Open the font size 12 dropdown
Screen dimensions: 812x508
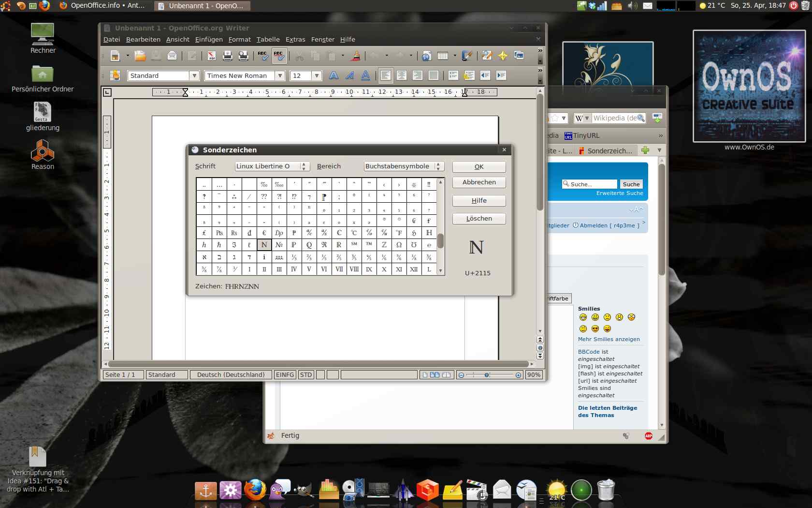click(317, 75)
